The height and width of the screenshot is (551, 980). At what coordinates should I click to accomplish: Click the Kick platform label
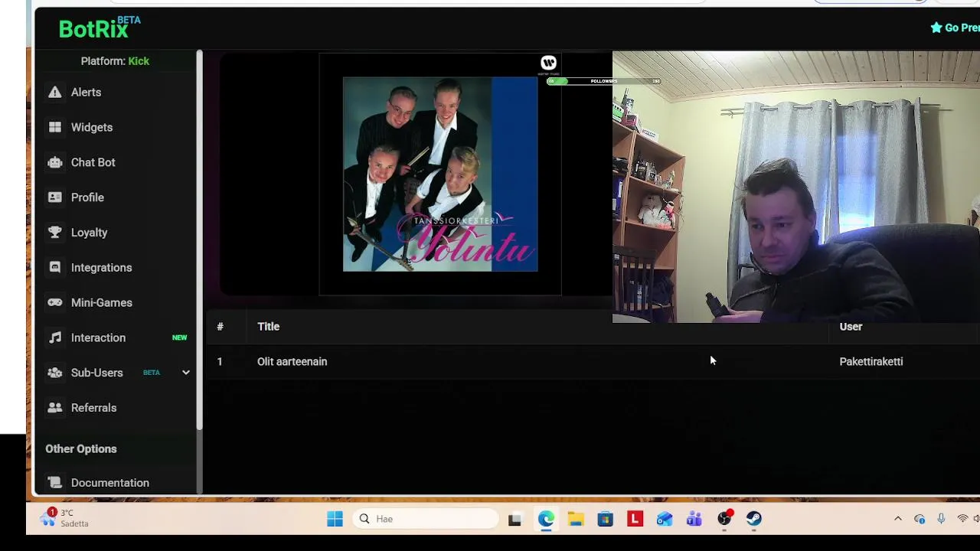click(x=139, y=61)
